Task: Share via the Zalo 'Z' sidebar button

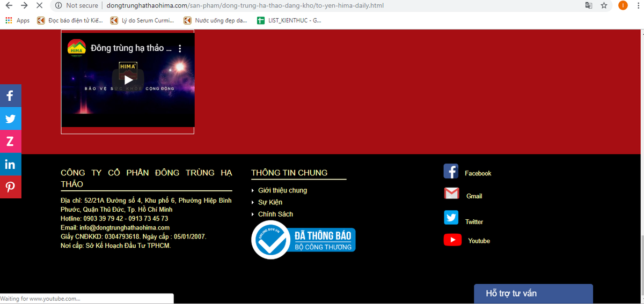Action: (x=11, y=142)
